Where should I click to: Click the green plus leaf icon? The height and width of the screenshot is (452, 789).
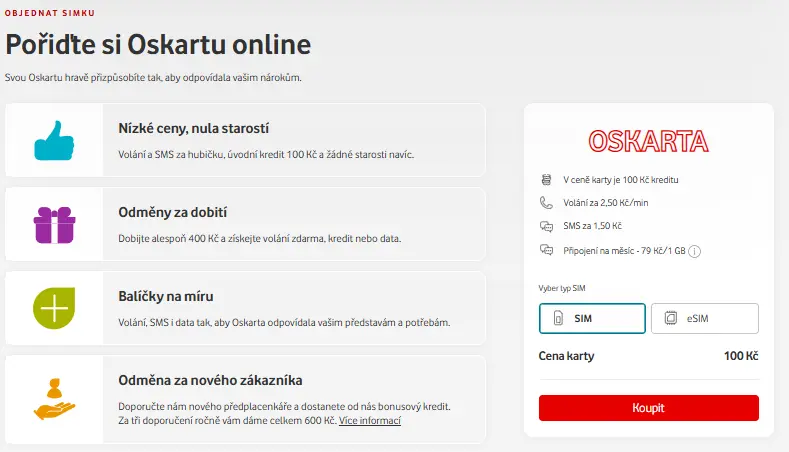[x=54, y=308]
